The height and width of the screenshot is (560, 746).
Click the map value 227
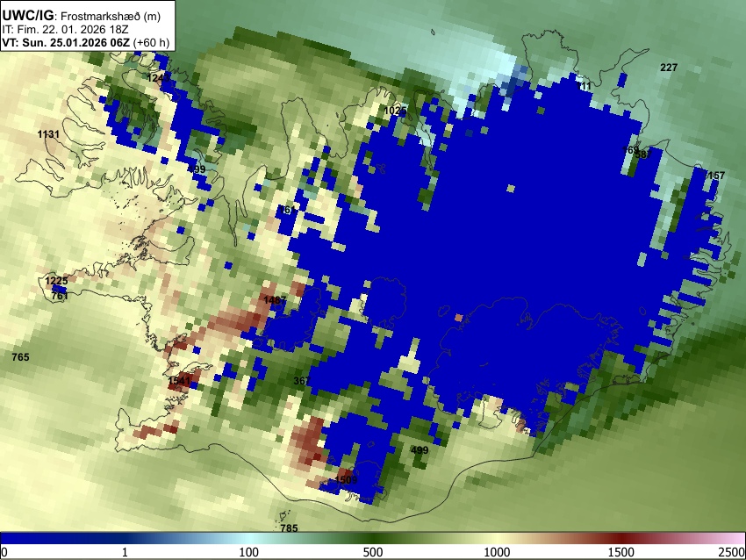pos(669,68)
